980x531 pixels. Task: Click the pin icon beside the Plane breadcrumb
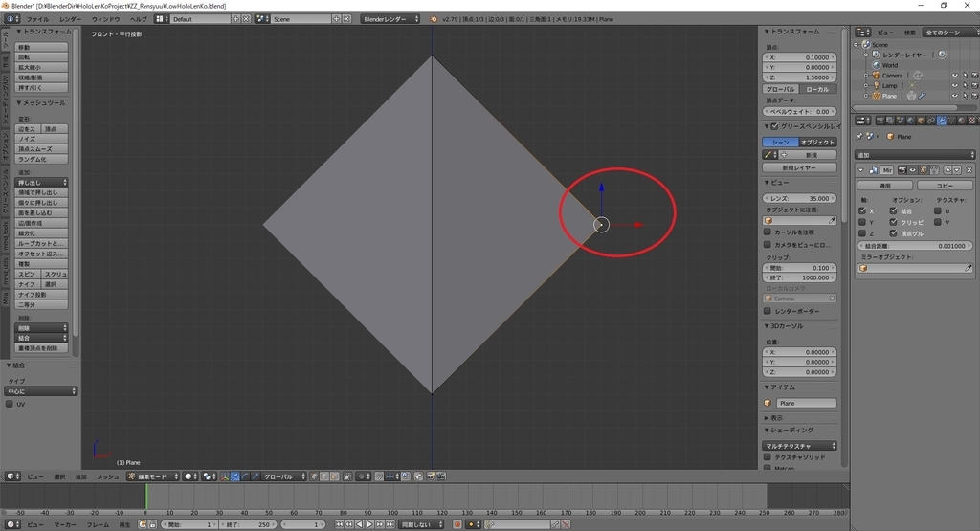click(859, 136)
